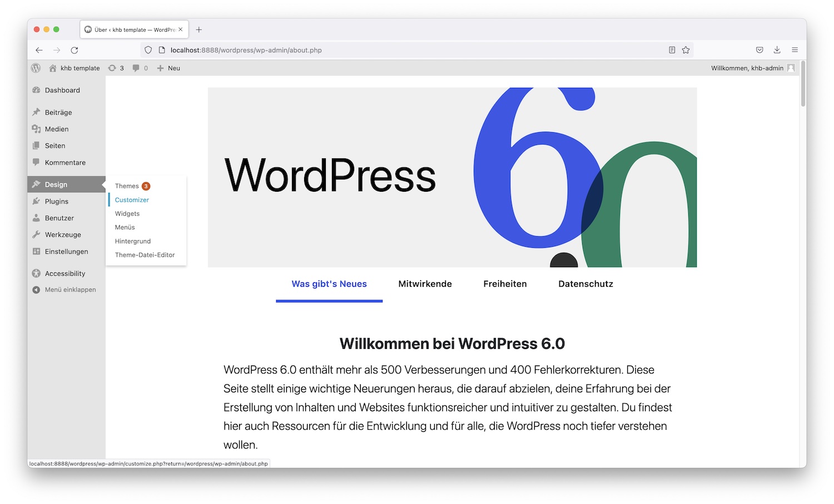The height and width of the screenshot is (504, 834).
Task: Click the page vertical scrollbar thumb
Action: pos(803,83)
